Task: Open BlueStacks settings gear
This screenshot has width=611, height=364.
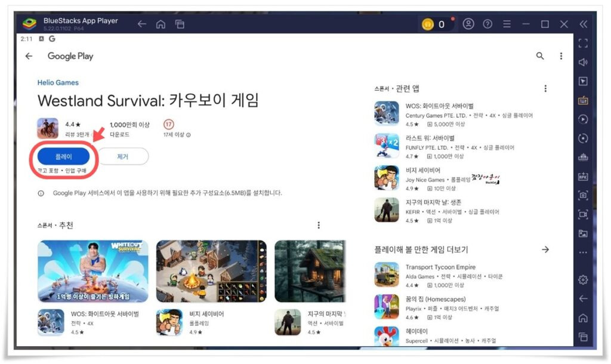Action: (x=583, y=279)
